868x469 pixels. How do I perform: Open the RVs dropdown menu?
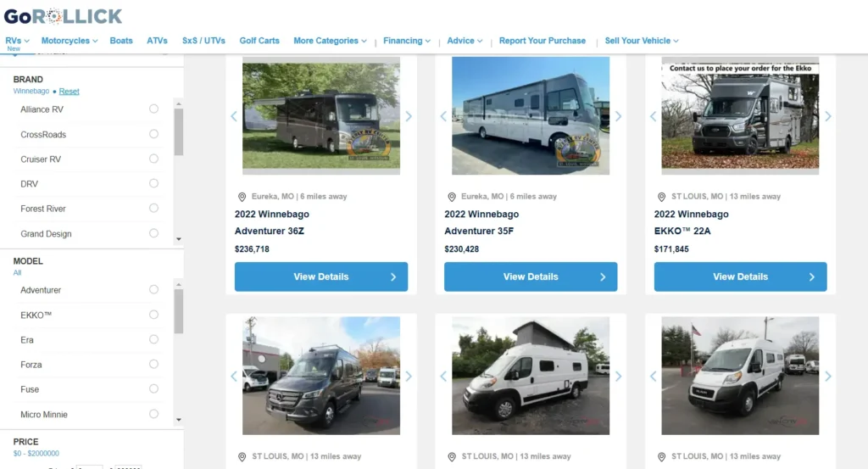17,41
